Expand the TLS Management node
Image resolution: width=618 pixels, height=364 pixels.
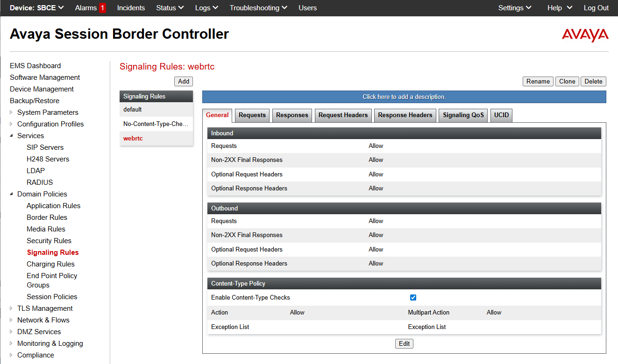point(12,308)
